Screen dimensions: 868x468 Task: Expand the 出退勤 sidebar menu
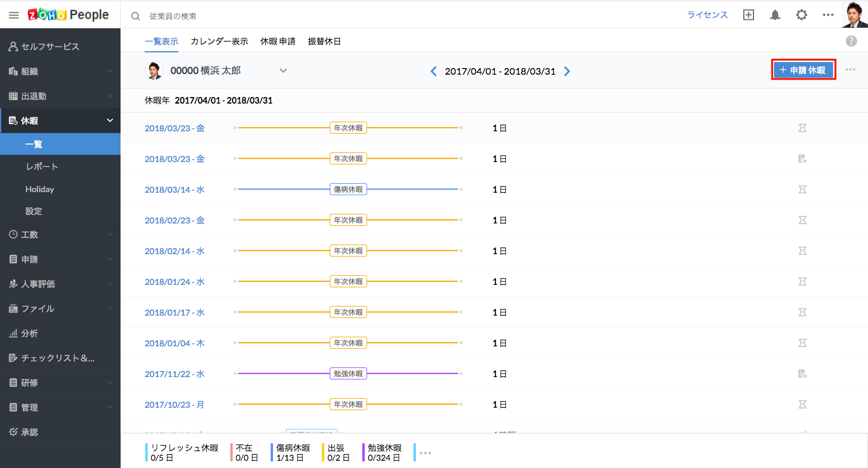(x=110, y=96)
